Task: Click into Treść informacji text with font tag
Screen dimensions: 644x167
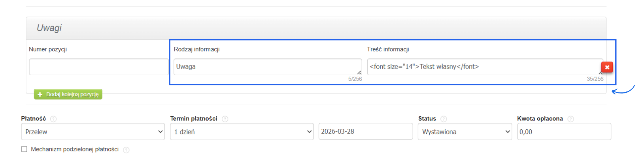Action: coord(483,67)
